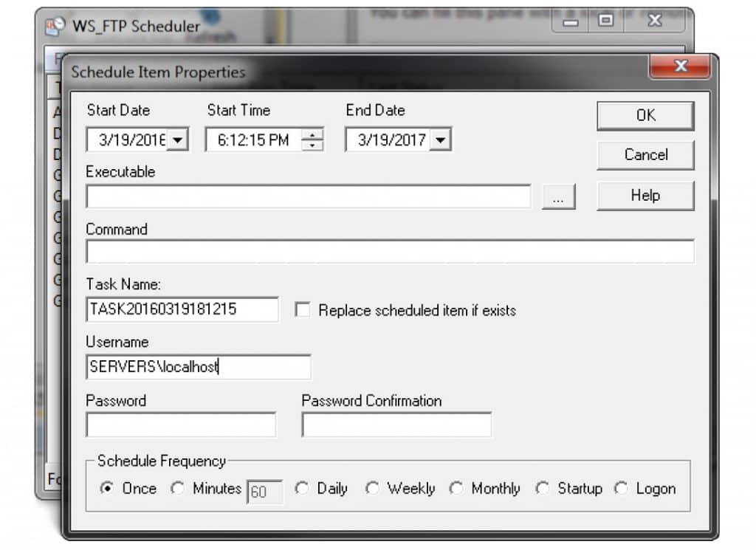Minimize the WS_FTP Scheduler window

pyautogui.click(x=571, y=21)
